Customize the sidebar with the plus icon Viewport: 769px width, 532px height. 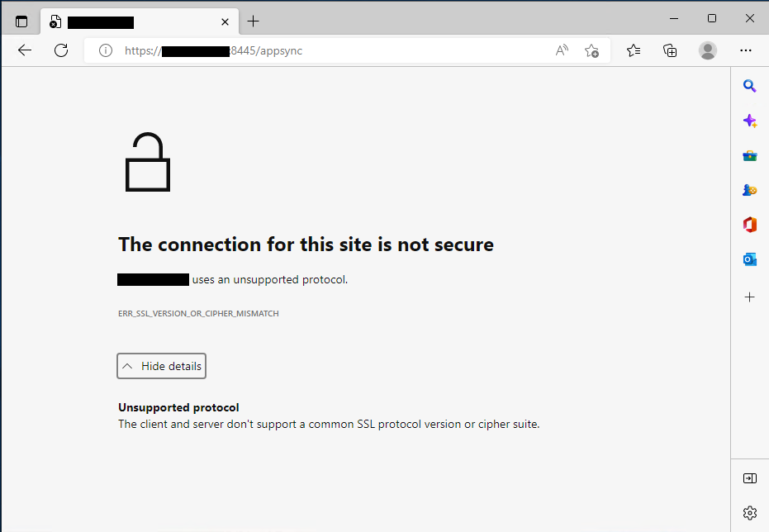(x=749, y=297)
